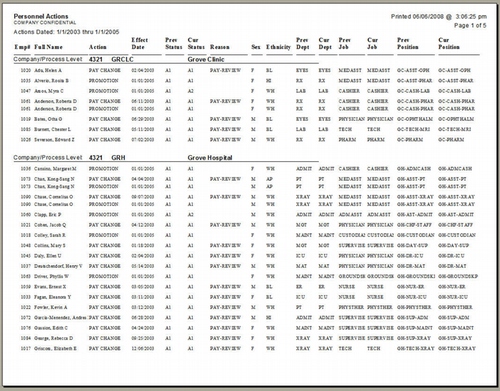
Task: Click Cur Position GH-DR-MAT in Deutschendorf row
Action: [x=452, y=266]
